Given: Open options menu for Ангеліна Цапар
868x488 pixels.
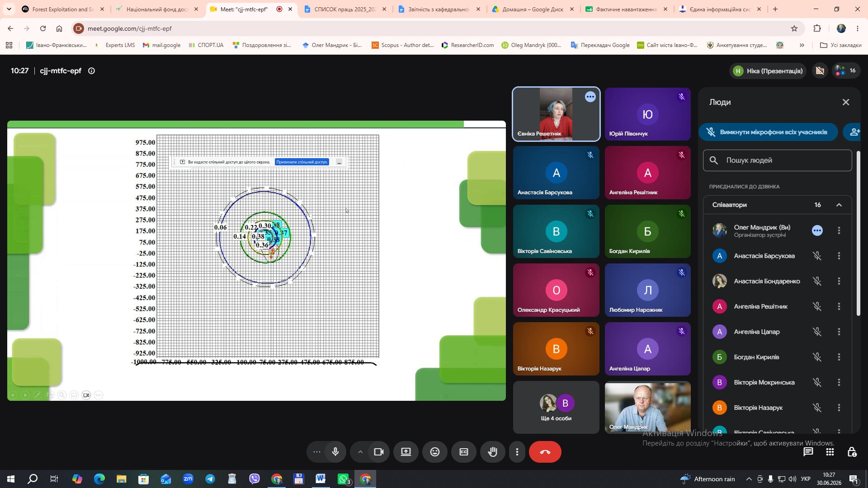Looking at the screenshot, I should 839,332.
